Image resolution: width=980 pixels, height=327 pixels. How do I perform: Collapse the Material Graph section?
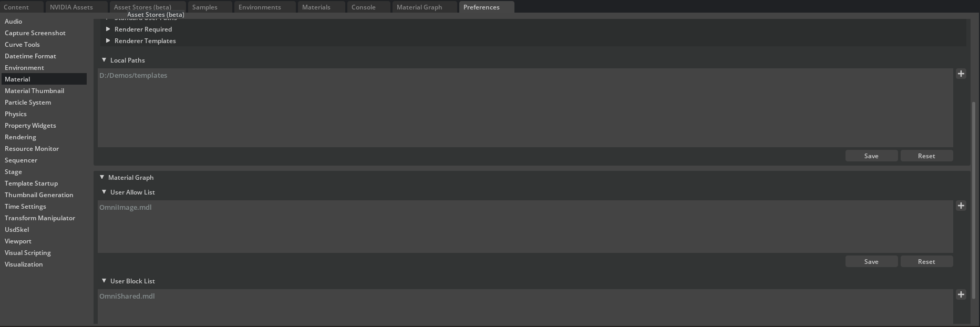click(x=102, y=177)
